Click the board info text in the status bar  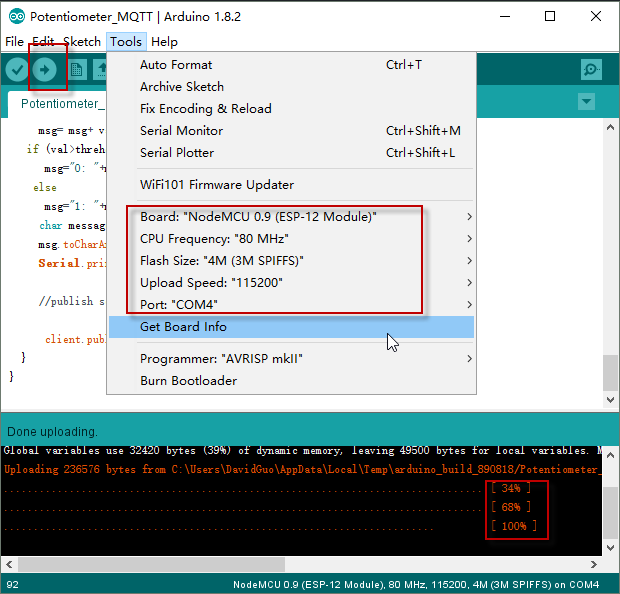pyautogui.click(x=416, y=585)
